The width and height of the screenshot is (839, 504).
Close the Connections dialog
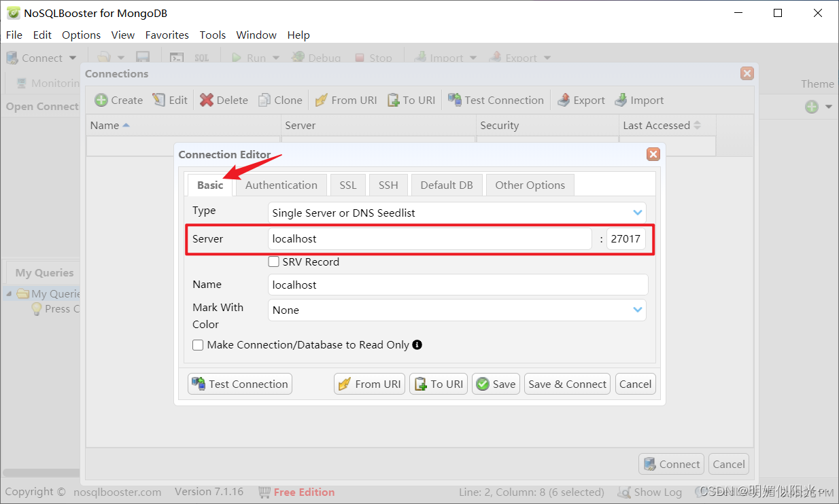(747, 73)
